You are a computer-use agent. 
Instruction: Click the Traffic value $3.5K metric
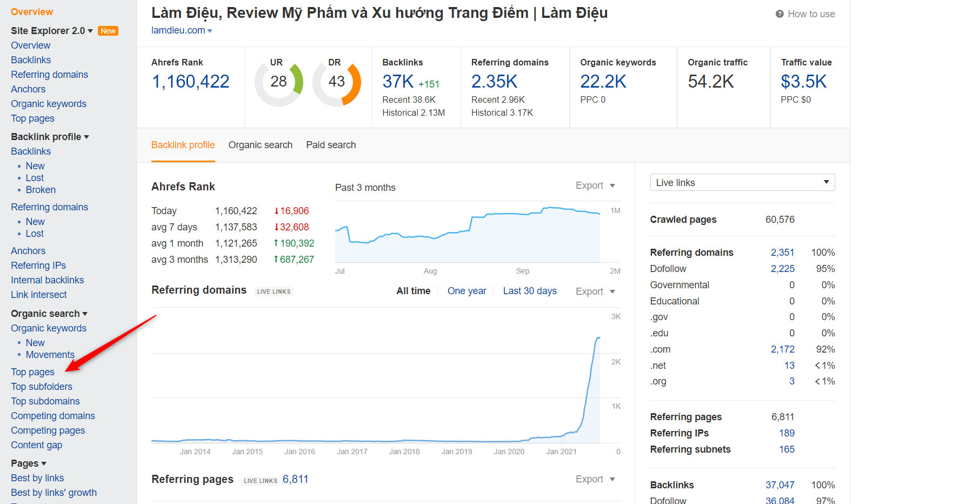point(804,82)
